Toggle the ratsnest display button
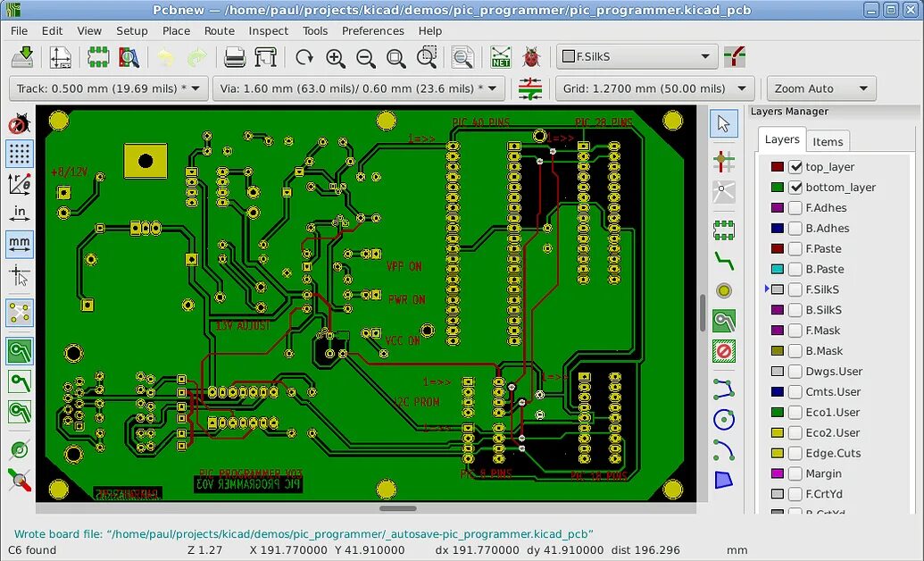 pyautogui.click(x=20, y=314)
